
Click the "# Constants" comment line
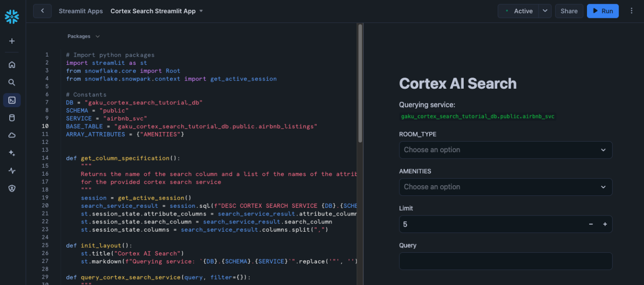86,94
